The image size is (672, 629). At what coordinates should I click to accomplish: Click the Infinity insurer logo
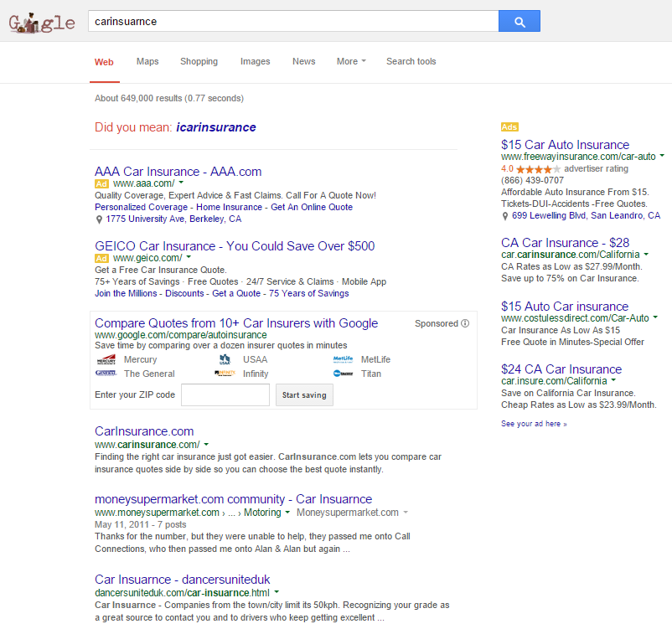click(225, 374)
